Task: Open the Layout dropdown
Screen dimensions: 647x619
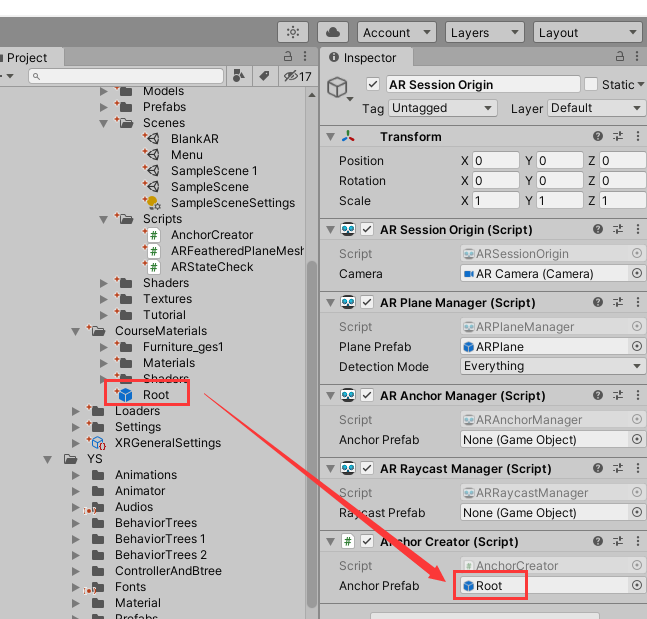Action: tap(588, 32)
